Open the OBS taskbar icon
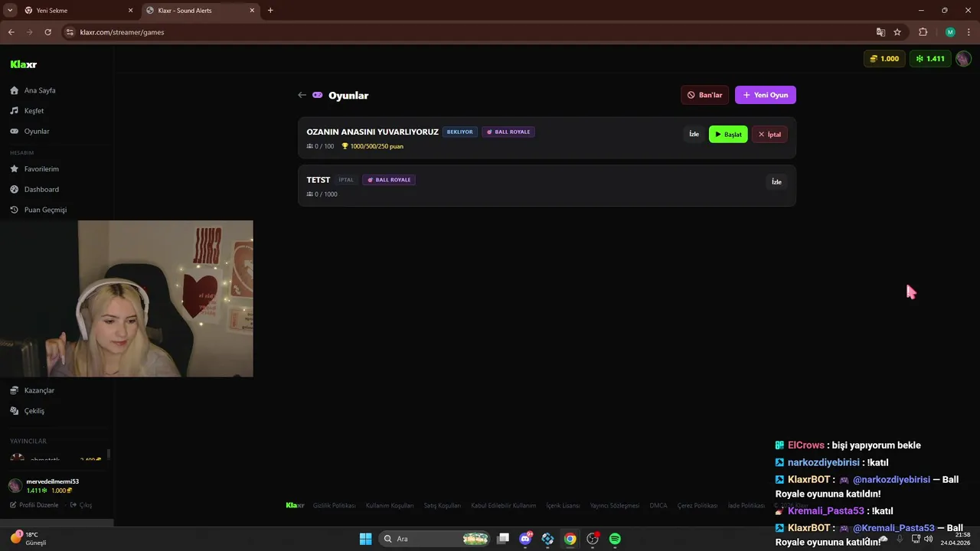This screenshot has width=980, height=551. point(593,539)
